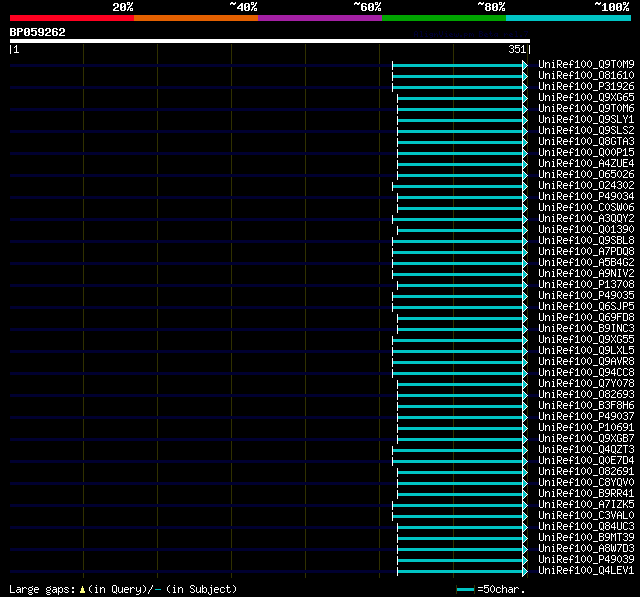Open hit UniRef100_Q9SLS2
The height and width of the screenshot is (597, 640).
click(x=586, y=131)
